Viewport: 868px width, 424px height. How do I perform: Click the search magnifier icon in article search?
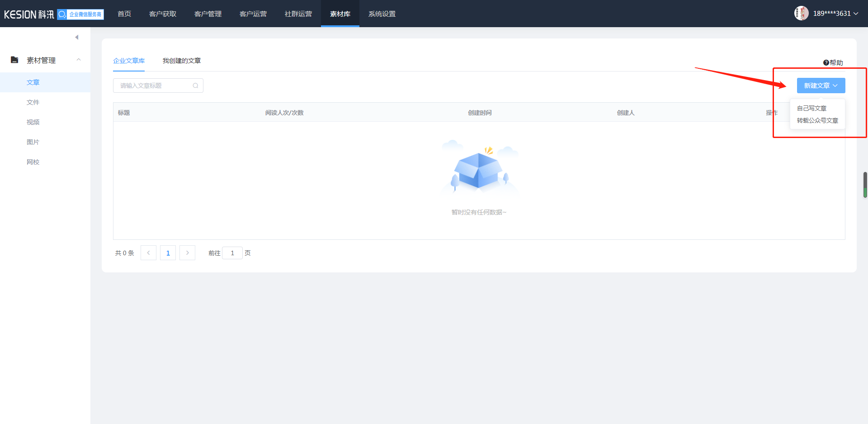195,86
